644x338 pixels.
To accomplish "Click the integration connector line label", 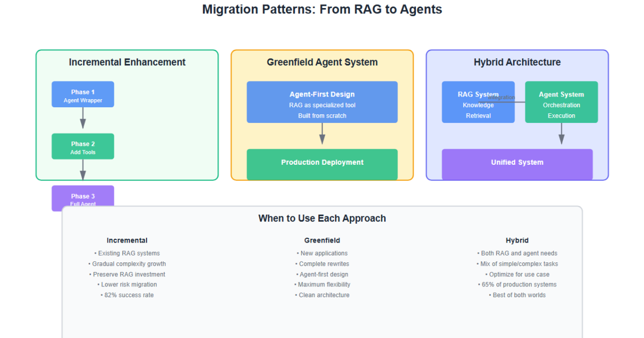I will point(502,98).
